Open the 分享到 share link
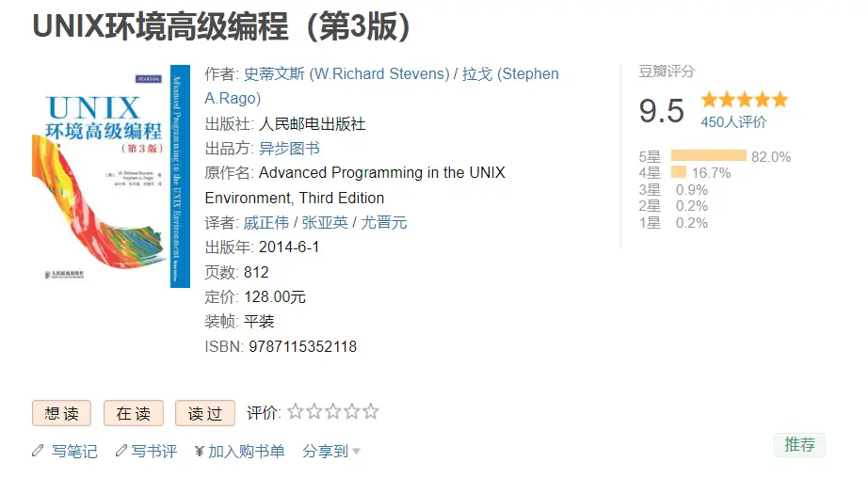868x478 pixels. pos(326,452)
